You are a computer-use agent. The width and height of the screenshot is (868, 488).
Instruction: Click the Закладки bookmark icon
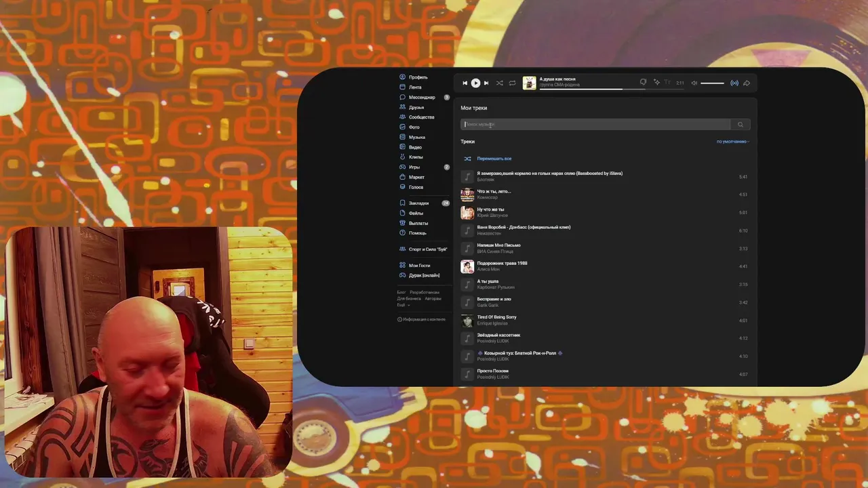(x=402, y=203)
